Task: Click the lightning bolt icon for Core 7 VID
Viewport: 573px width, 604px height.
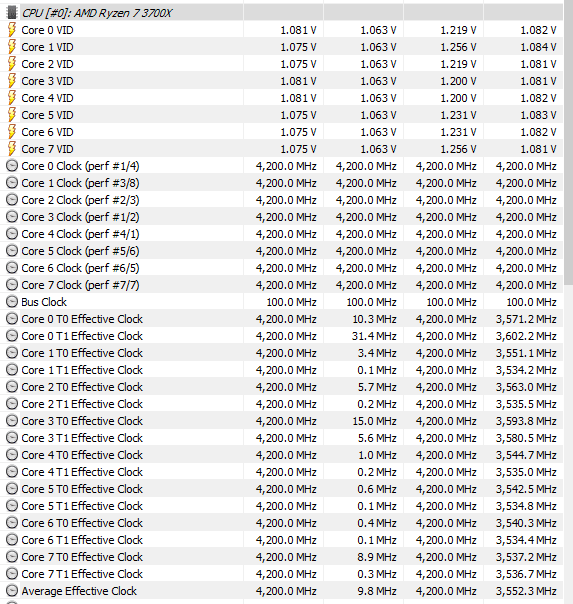Action: pos(12,148)
